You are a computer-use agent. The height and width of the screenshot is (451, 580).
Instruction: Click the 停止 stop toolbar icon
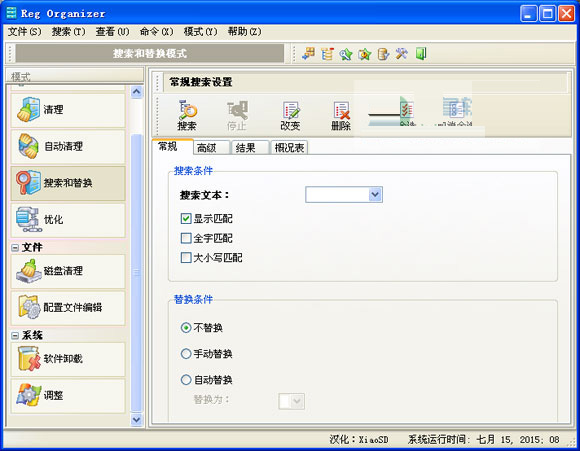pyautogui.click(x=237, y=115)
